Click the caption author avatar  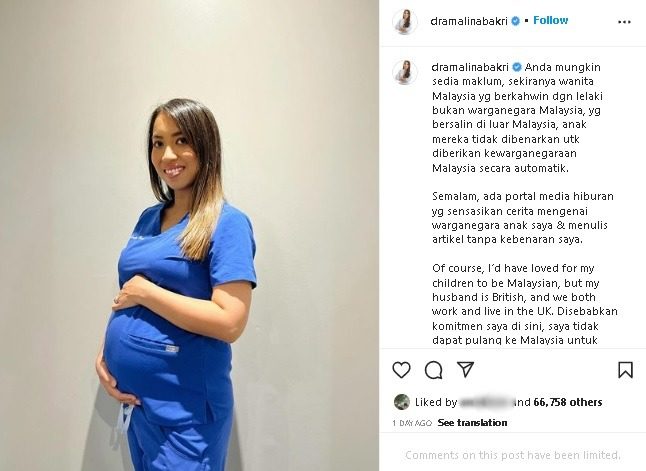(x=405, y=72)
